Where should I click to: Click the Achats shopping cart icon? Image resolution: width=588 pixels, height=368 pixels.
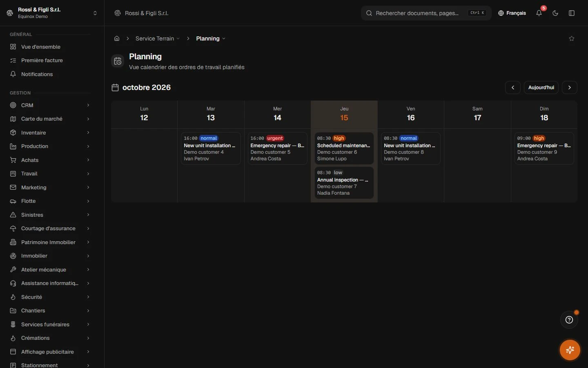(x=13, y=160)
